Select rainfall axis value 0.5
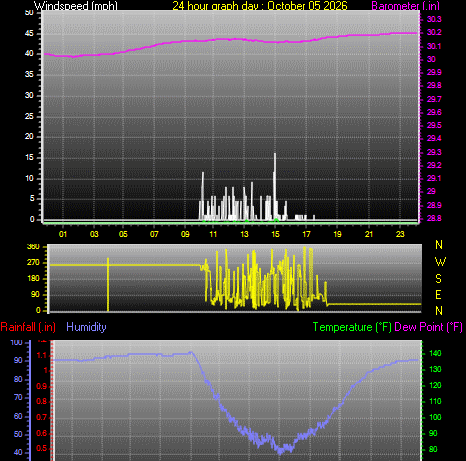 click(41, 448)
